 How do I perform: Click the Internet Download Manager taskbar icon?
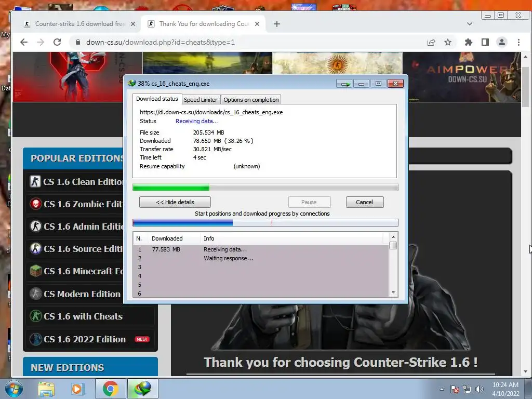coord(142,389)
